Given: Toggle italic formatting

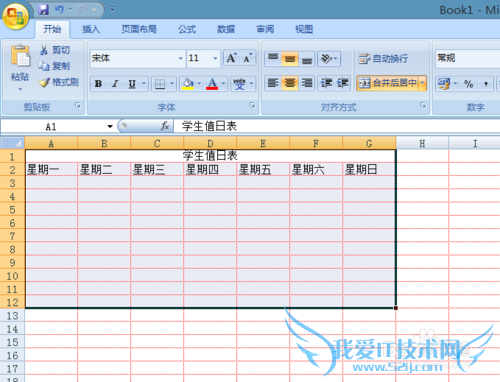Looking at the screenshot, I should [x=115, y=84].
